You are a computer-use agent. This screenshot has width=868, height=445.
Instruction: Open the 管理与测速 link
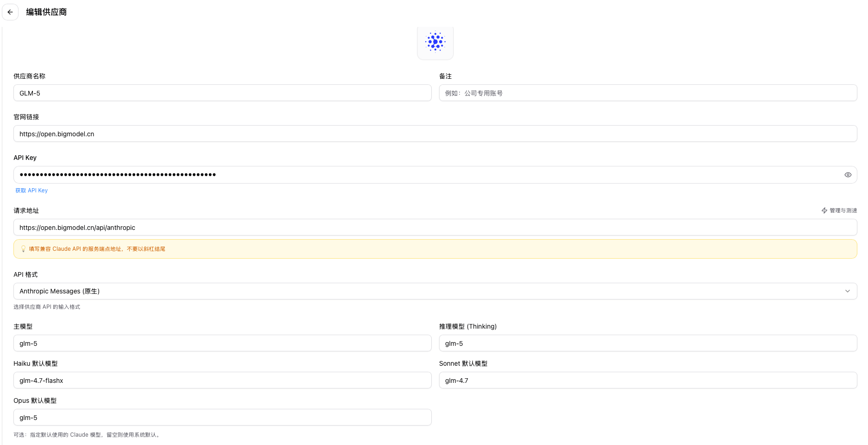[x=843, y=210]
